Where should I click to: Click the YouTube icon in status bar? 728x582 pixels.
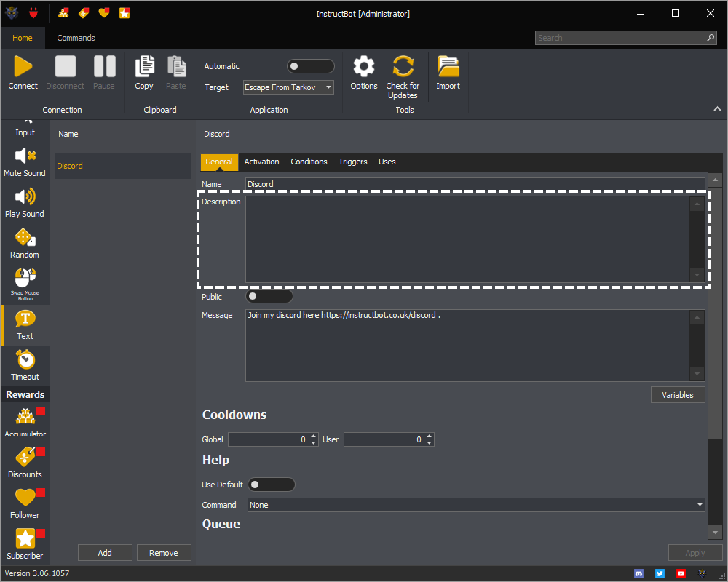tap(681, 574)
